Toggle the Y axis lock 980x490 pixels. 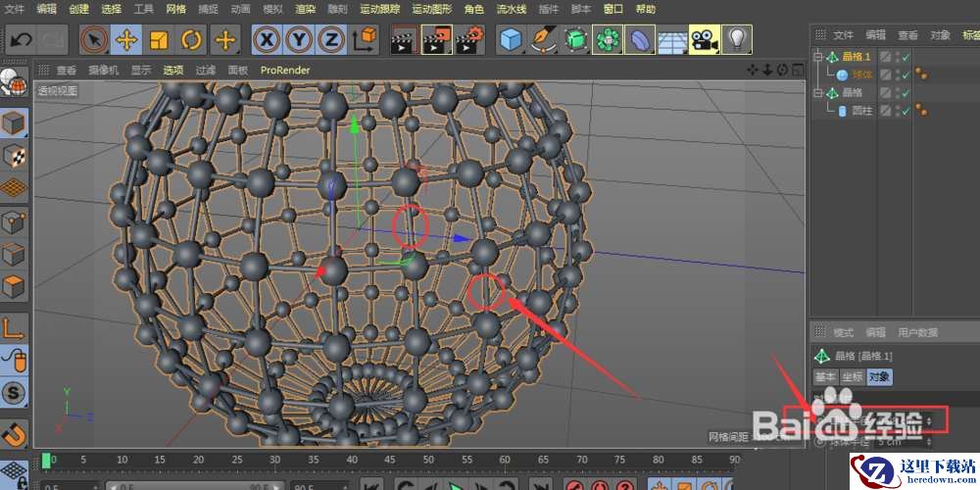pos(299,40)
